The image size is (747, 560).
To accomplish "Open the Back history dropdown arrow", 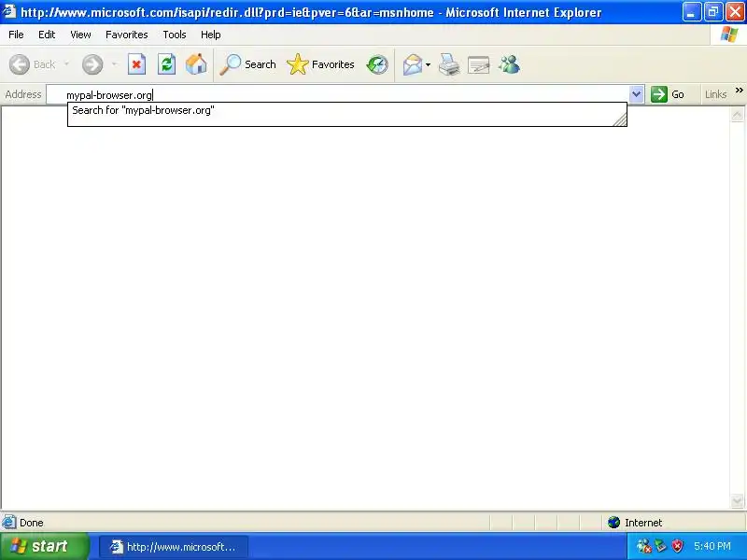I will 66,64.
